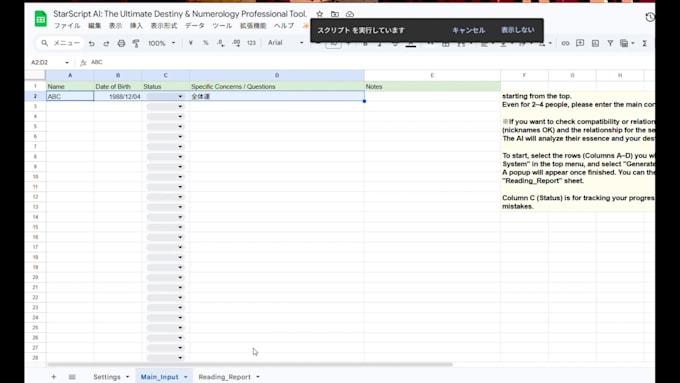Format as percent
Viewport: 680px width, 383px height.
pyautogui.click(x=206, y=43)
